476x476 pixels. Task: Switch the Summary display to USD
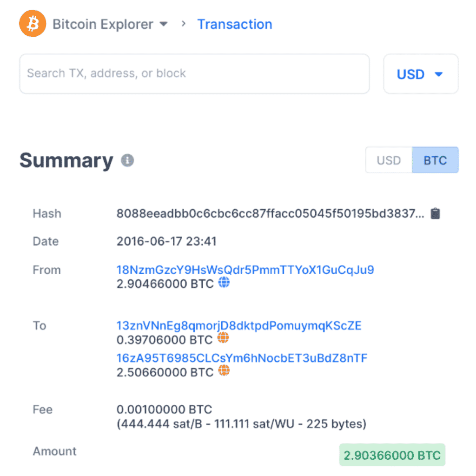pos(389,160)
